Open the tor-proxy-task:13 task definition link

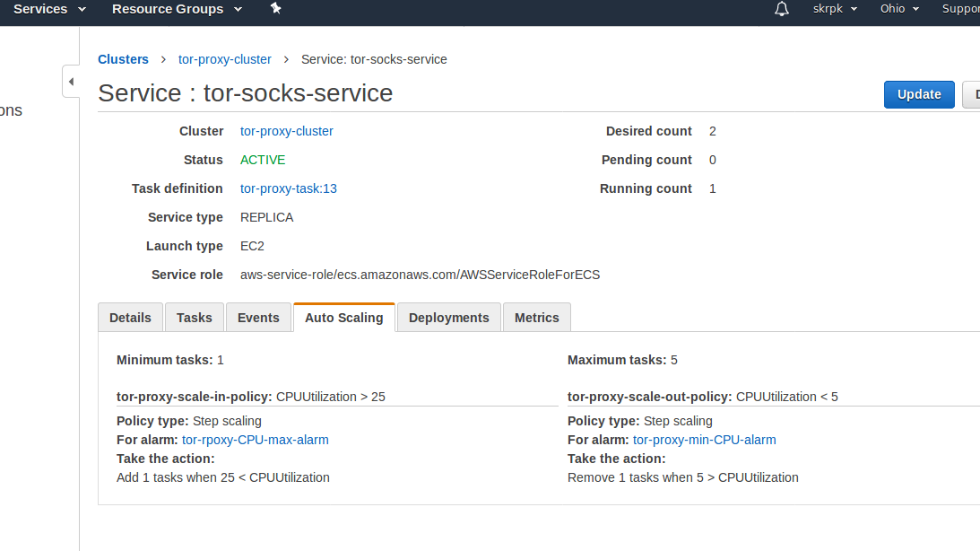coord(288,188)
